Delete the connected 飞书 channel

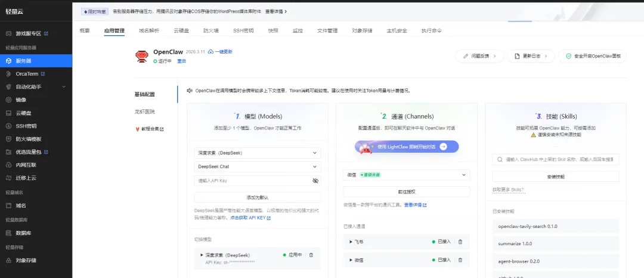click(460, 242)
